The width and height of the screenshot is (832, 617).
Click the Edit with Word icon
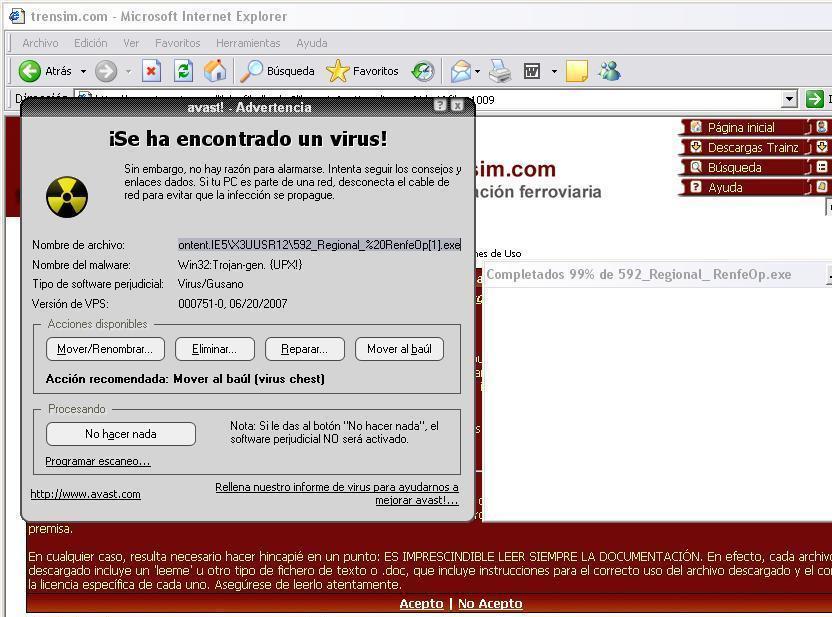pos(531,71)
